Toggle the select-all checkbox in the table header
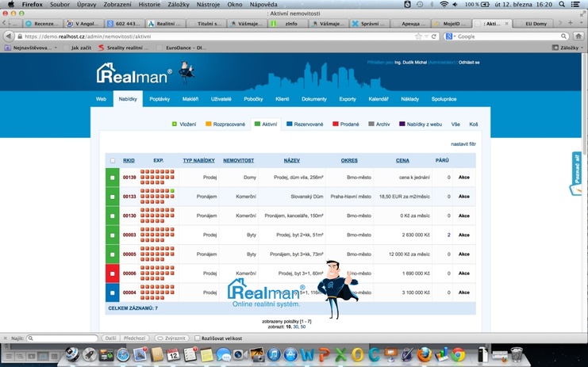Image resolution: width=588 pixels, height=367 pixels. [x=112, y=160]
